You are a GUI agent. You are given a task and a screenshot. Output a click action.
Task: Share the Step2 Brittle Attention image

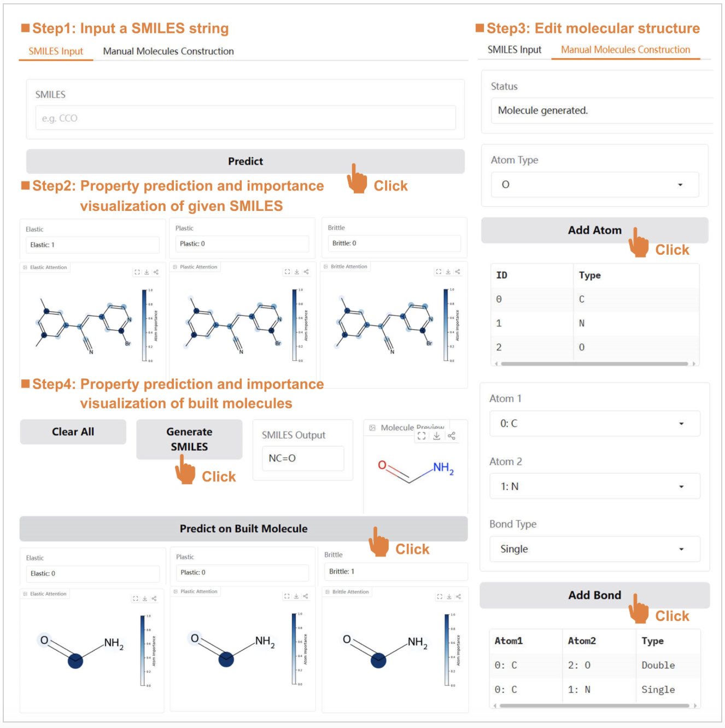coord(458,272)
